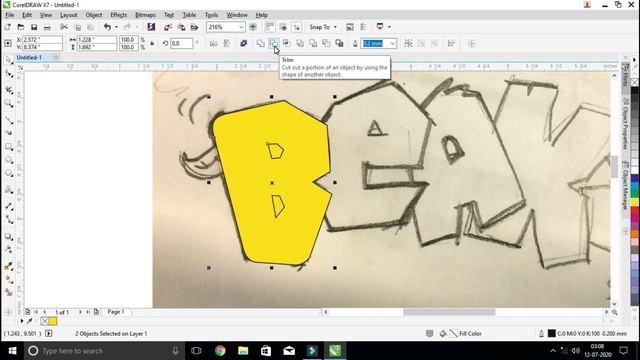
Task: Click the Mirror horizontally icon
Action: [213, 43]
